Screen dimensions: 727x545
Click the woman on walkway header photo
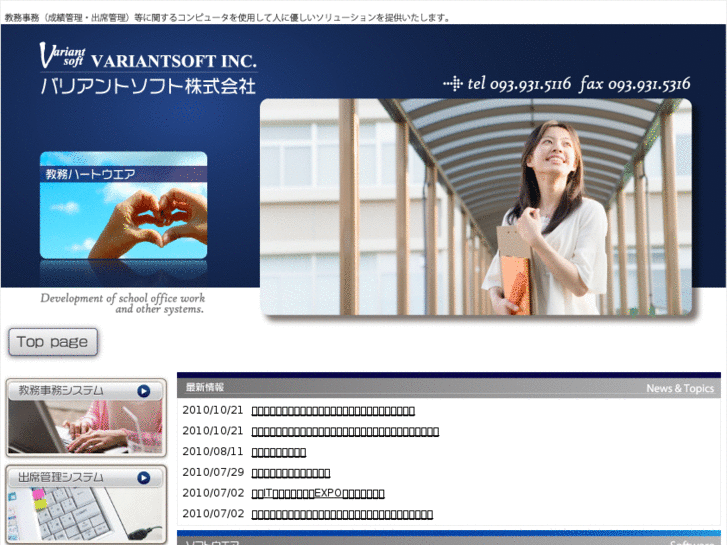click(x=476, y=207)
